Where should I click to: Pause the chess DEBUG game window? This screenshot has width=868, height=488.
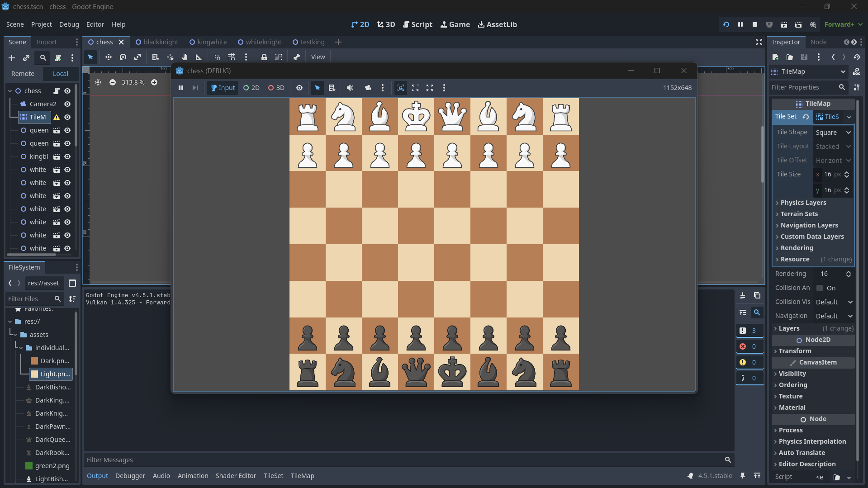(181, 88)
